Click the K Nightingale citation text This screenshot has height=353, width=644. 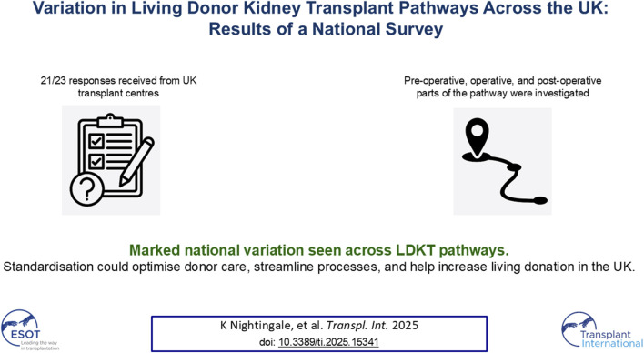(x=319, y=326)
